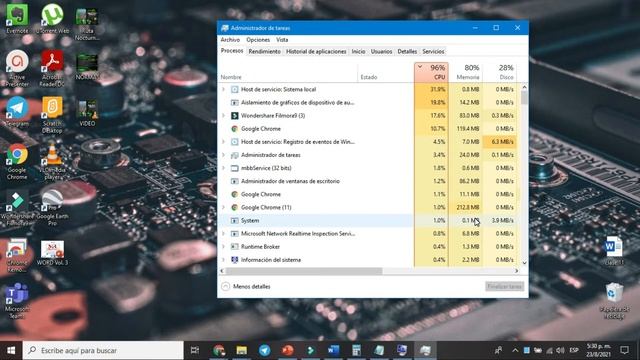The width and height of the screenshot is (640, 360).
Task: Open the Opciones menu
Action: [x=258, y=40]
